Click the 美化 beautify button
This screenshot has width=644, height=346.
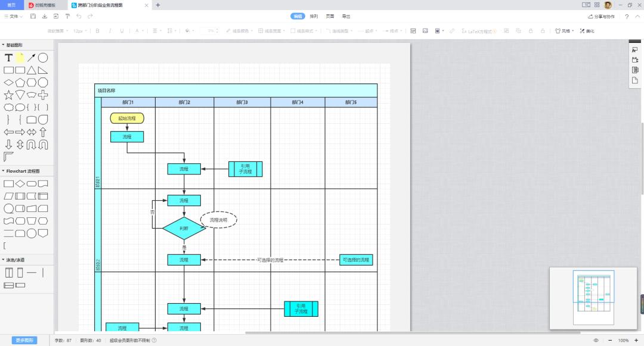[x=587, y=31]
